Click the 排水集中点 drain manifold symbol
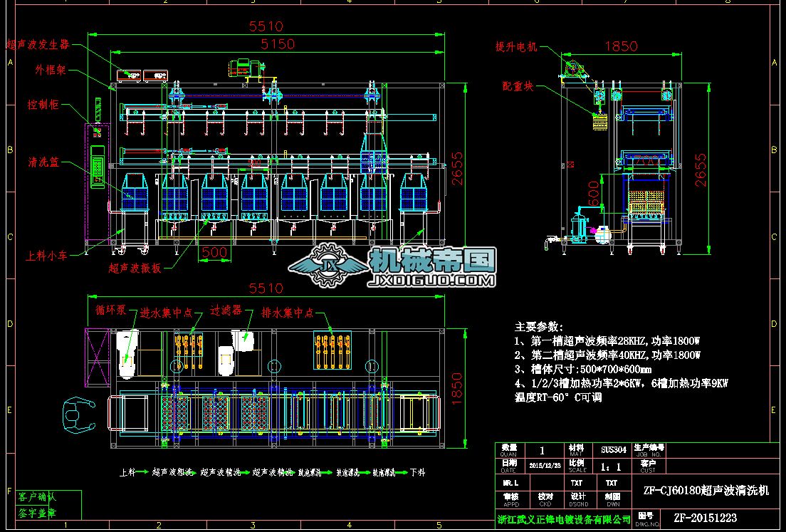The width and height of the screenshot is (786, 532). (x=333, y=349)
